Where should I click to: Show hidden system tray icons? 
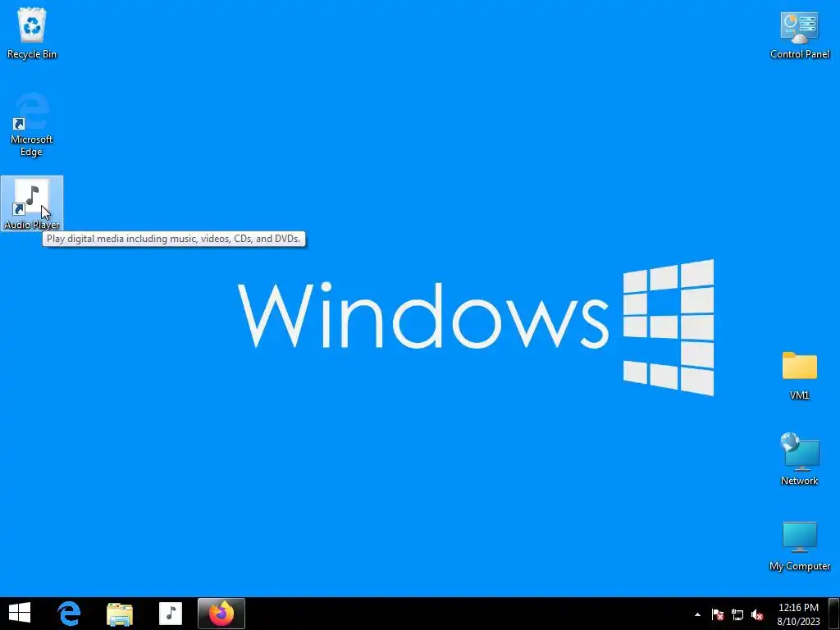pyautogui.click(x=697, y=614)
